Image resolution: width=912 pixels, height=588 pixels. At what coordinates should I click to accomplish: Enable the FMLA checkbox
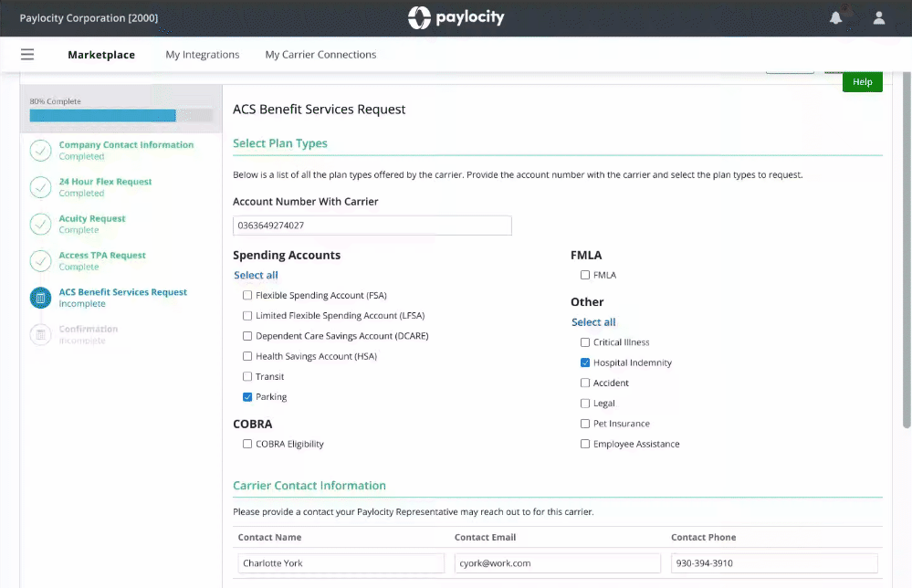(x=585, y=275)
